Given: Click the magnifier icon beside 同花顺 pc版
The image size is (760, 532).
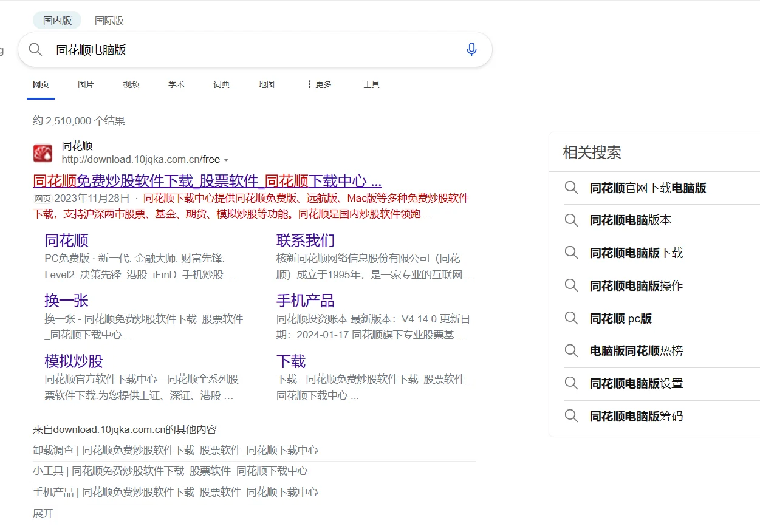Looking at the screenshot, I should coord(571,318).
